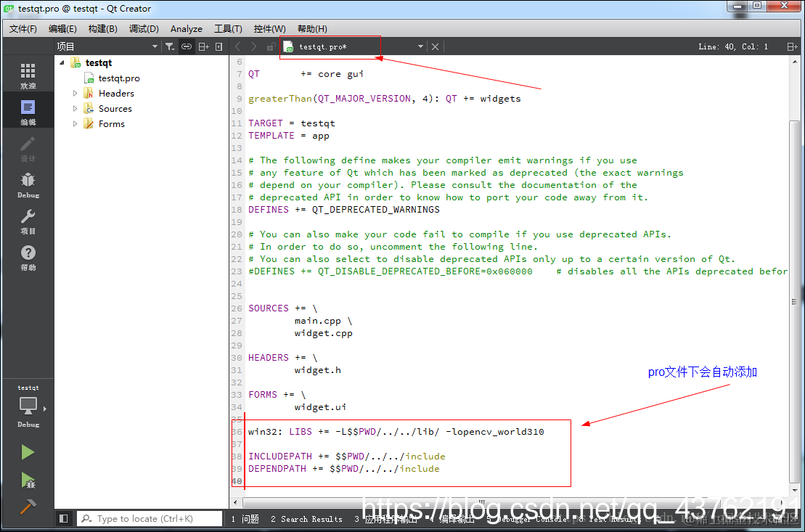Run the project with green play button
Screen dimensions: 805x532
tap(28, 452)
